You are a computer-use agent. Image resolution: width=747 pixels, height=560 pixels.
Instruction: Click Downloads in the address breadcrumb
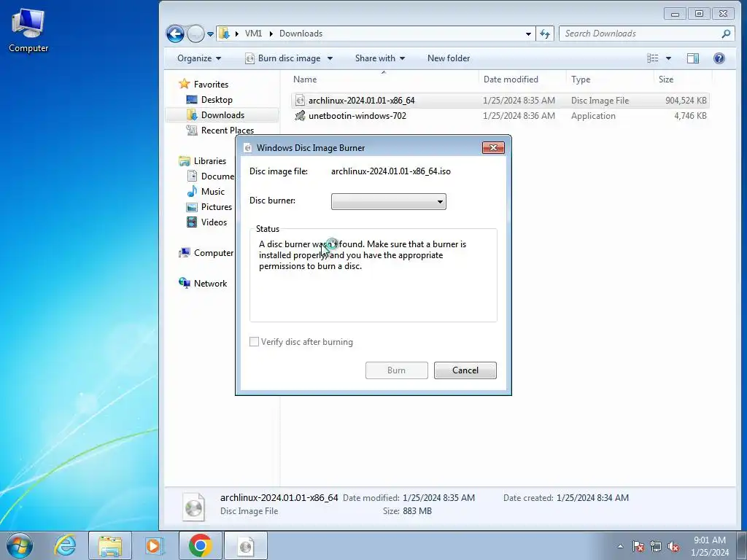[301, 34]
